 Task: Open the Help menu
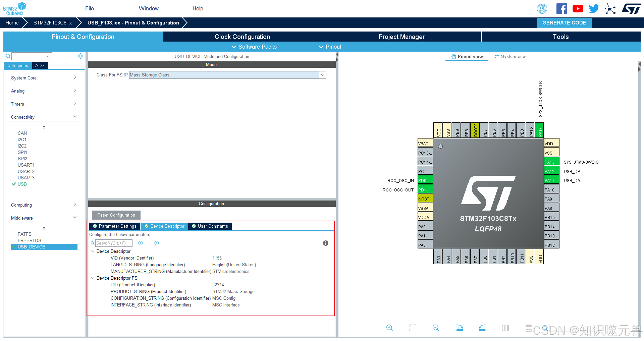pyautogui.click(x=198, y=8)
